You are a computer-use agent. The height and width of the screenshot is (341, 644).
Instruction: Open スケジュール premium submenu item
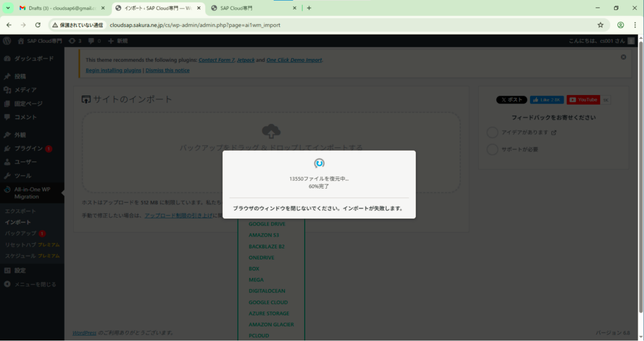click(32, 256)
